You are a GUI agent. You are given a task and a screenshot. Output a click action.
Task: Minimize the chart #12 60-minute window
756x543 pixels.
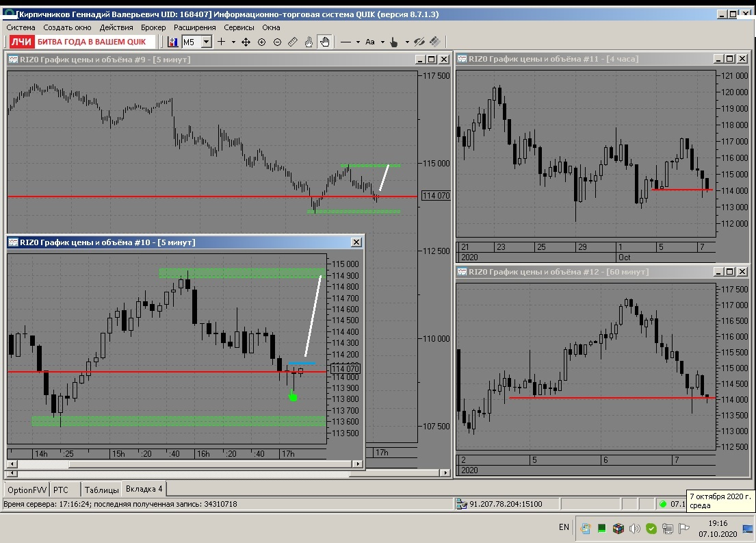click(x=718, y=272)
